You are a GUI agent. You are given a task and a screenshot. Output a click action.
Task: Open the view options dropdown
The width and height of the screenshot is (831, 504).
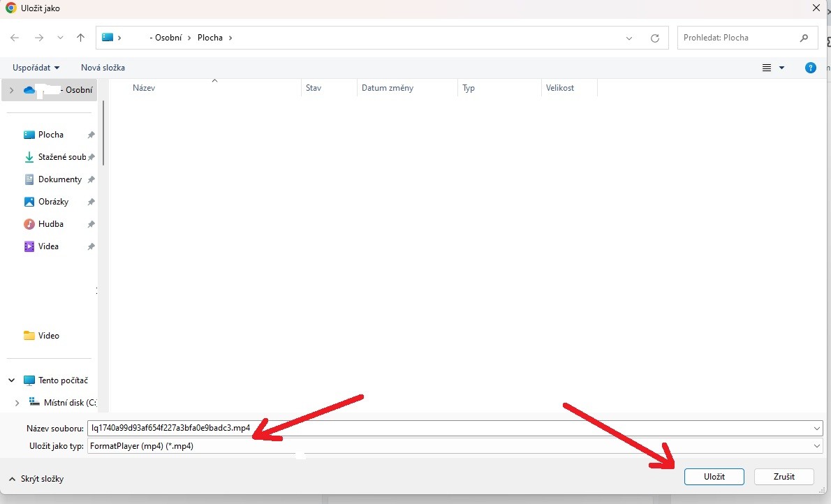pyautogui.click(x=781, y=68)
